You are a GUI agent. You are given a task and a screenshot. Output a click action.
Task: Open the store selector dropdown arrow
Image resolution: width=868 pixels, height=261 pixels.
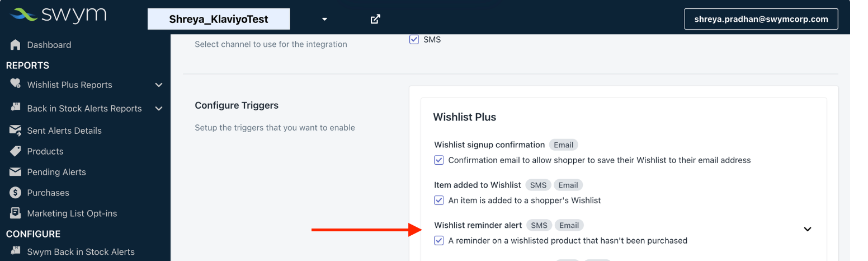(324, 19)
